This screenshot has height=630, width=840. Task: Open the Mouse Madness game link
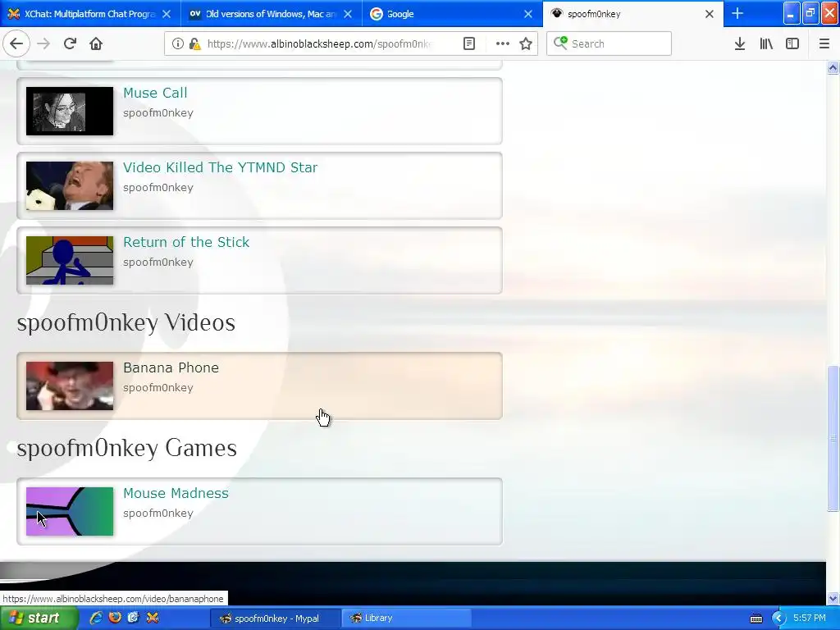176,493
